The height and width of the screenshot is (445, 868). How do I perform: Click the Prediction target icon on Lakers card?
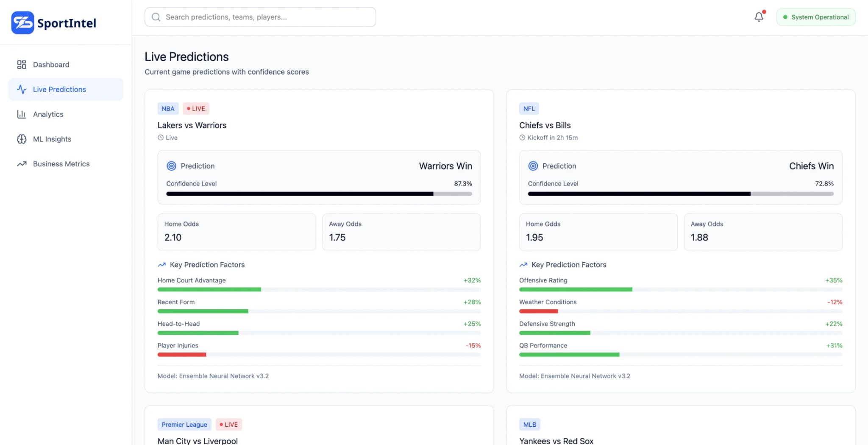(171, 166)
